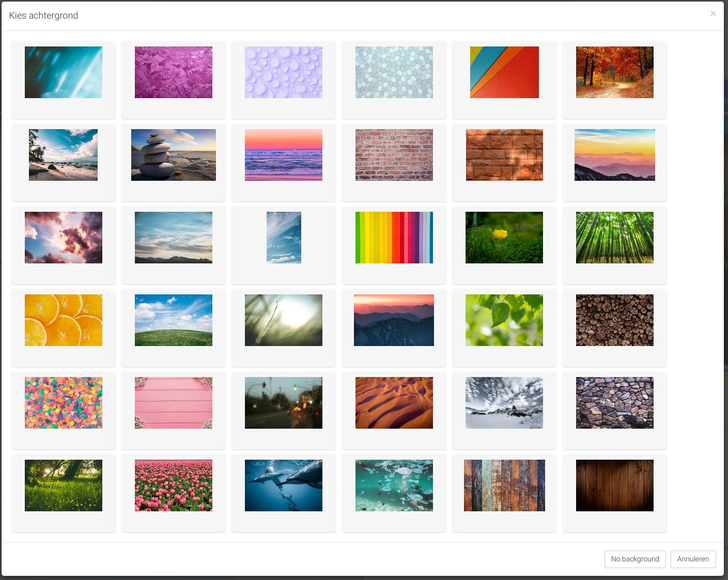
Task: Select the colorful confetti background
Action: (64, 403)
